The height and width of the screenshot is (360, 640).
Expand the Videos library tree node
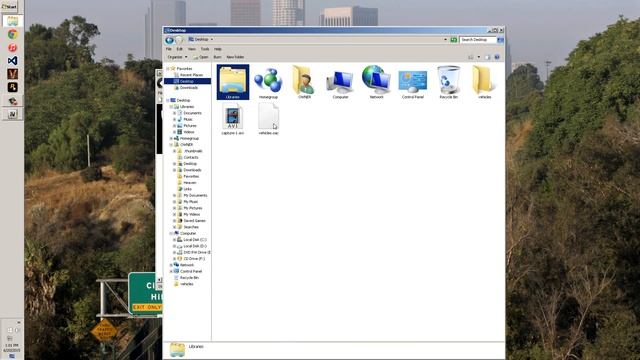click(174, 132)
